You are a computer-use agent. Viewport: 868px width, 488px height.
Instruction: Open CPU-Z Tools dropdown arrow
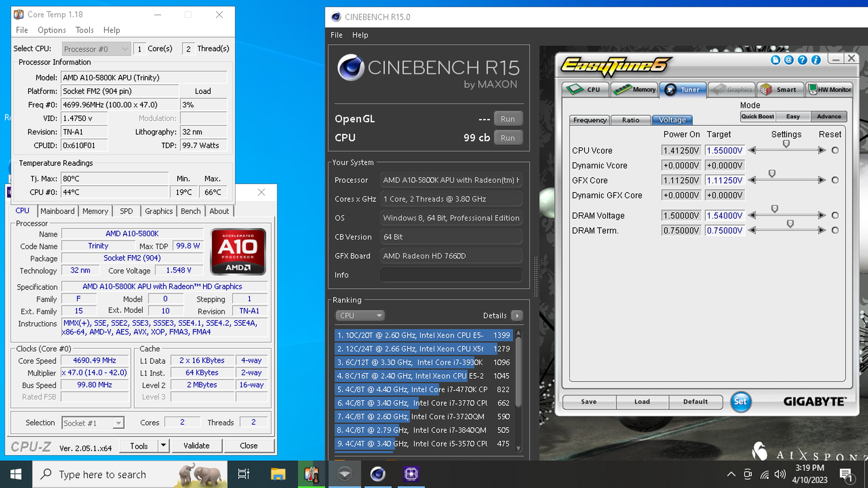pos(163,446)
